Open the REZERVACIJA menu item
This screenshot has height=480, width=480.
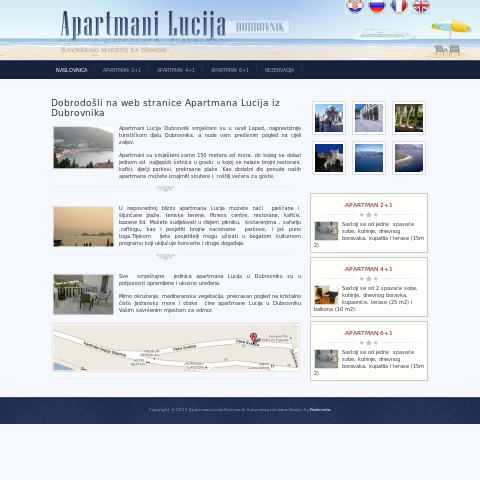(x=279, y=70)
